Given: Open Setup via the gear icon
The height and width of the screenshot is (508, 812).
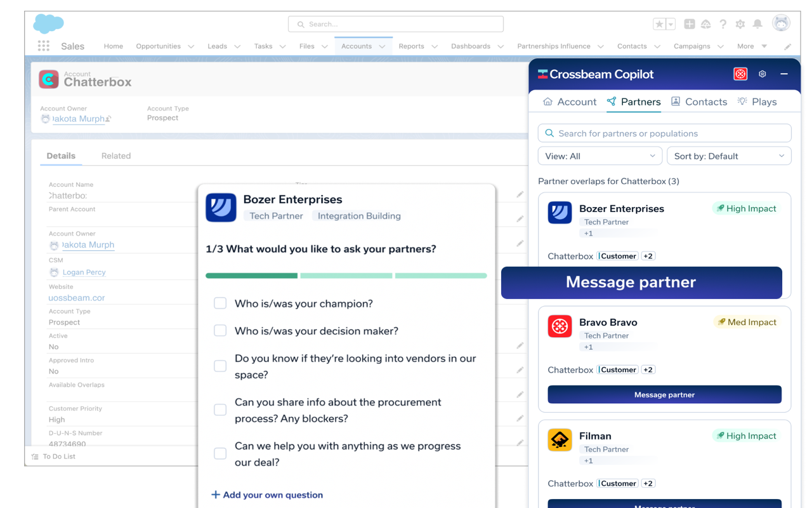Looking at the screenshot, I should [x=740, y=23].
